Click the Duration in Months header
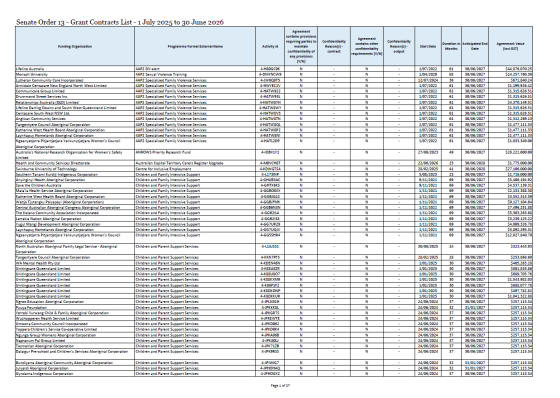This screenshot has width=560, height=398. click(x=451, y=46)
